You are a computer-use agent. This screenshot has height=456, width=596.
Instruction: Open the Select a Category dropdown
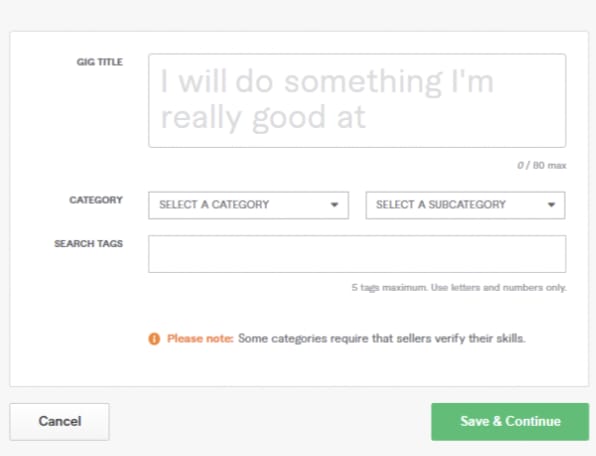(x=249, y=205)
